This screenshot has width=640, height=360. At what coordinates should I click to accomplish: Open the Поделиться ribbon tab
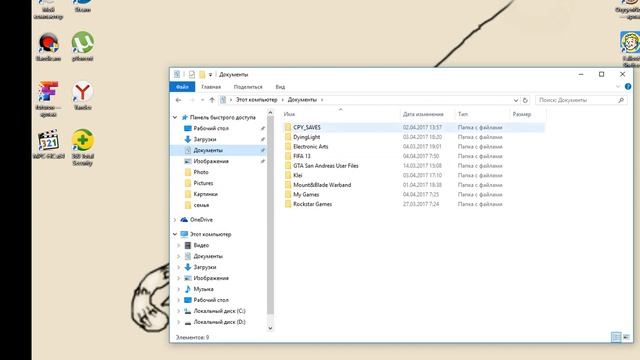(x=248, y=87)
